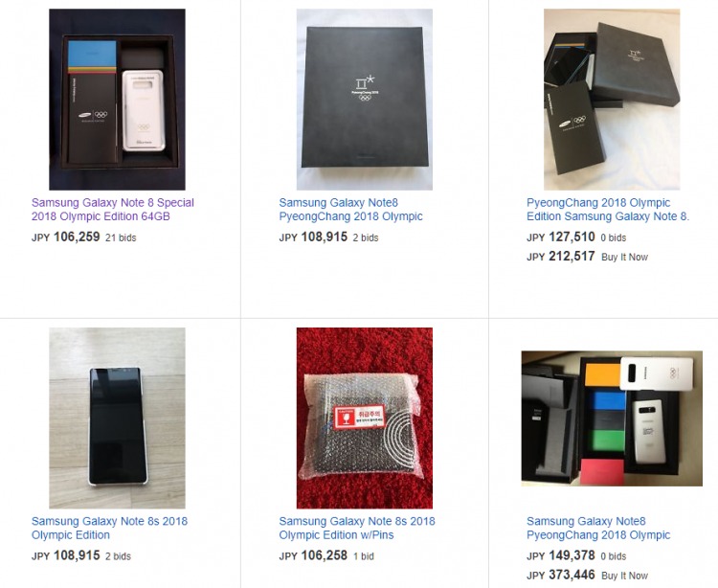Screen dimensions: 718x588
Task: Click the thumbnail with colorful boxes and white phone
Action: pyautogui.click(x=612, y=418)
